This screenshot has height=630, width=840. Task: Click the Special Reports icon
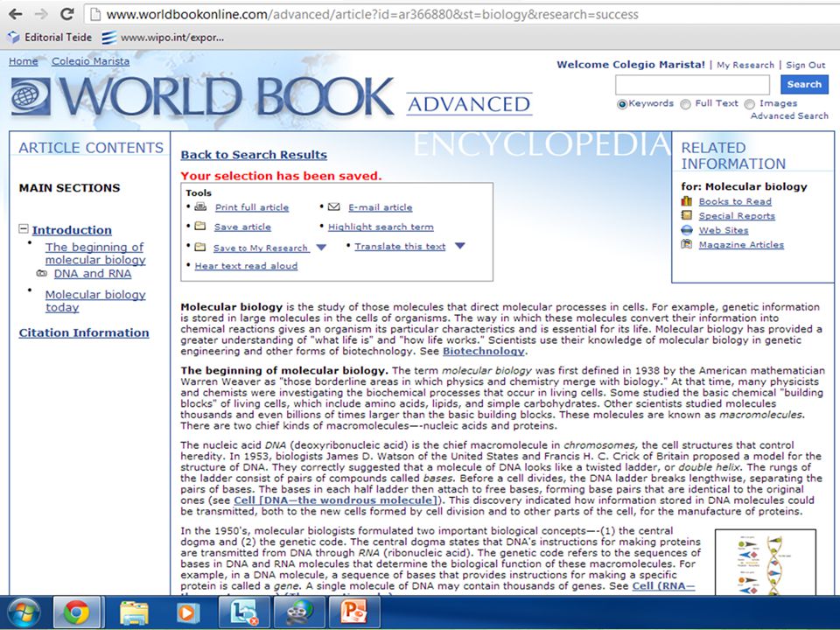coord(687,215)
